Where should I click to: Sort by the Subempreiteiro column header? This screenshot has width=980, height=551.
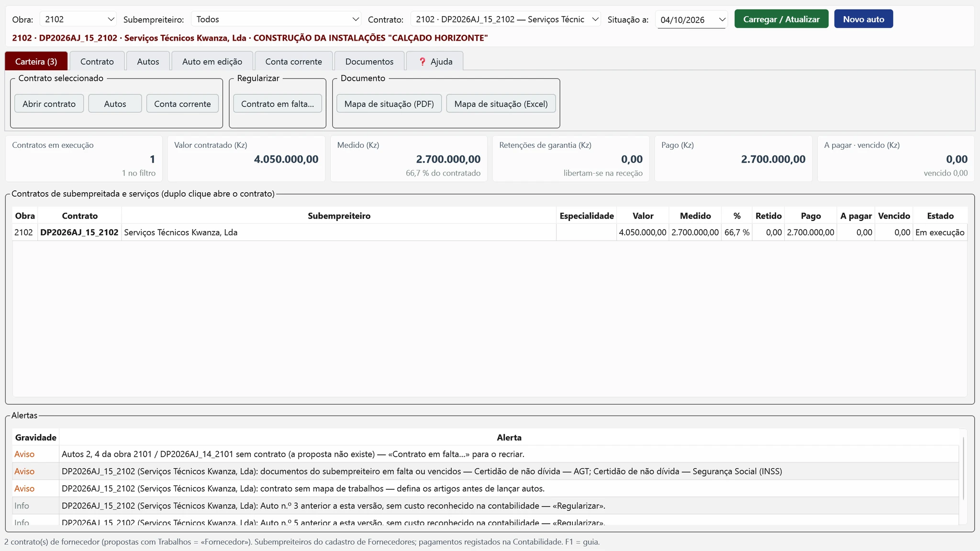tap(339, 216)
